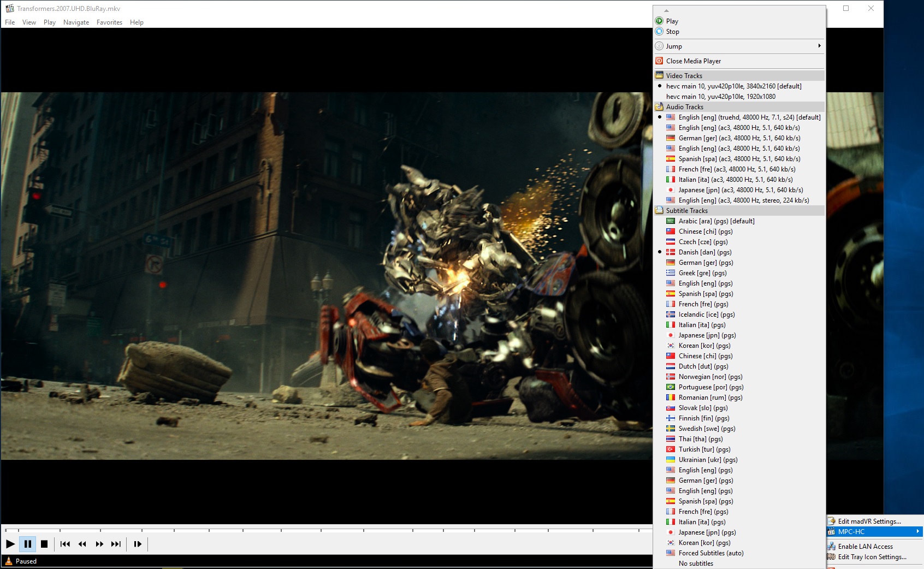Select Turkish [tur] subtitle track
Image resolution: width=924 pixels, height=569 pixels.
(x=739, y=449)
